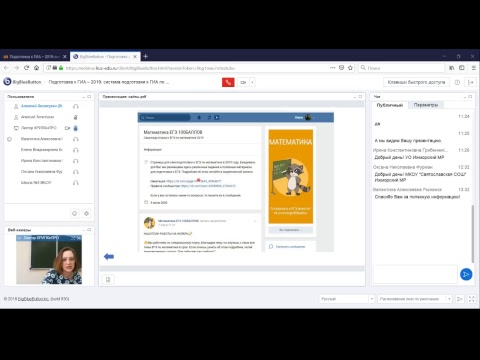480x360 pixels.
Task: Click the BigBlueButton logo
Action: pyautogui.click(x=7, y=82)
